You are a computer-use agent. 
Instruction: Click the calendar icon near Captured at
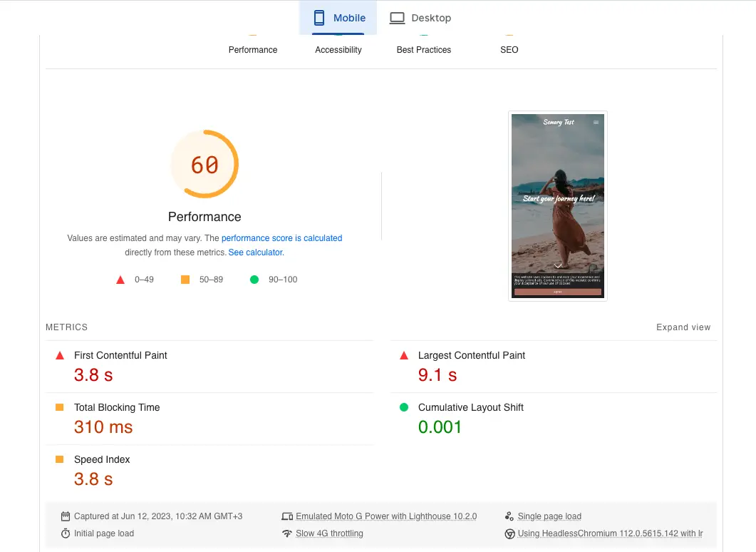click(66, 516)
